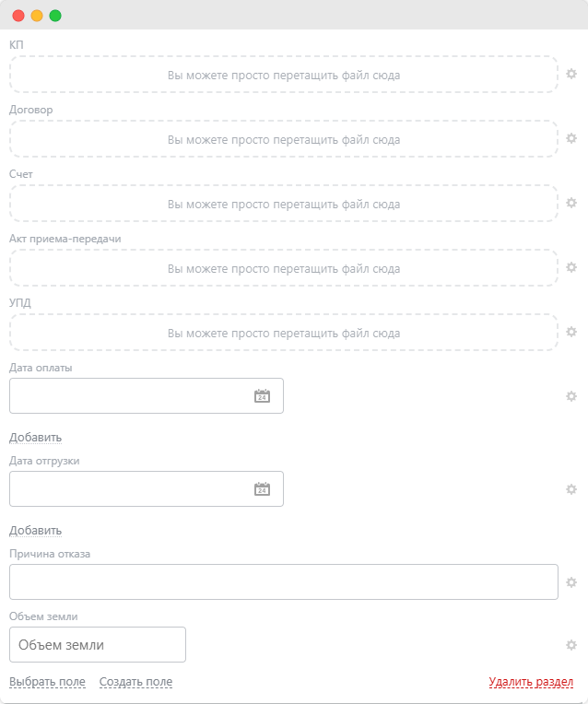Open settings gear for КП field

tap(570, 74)
